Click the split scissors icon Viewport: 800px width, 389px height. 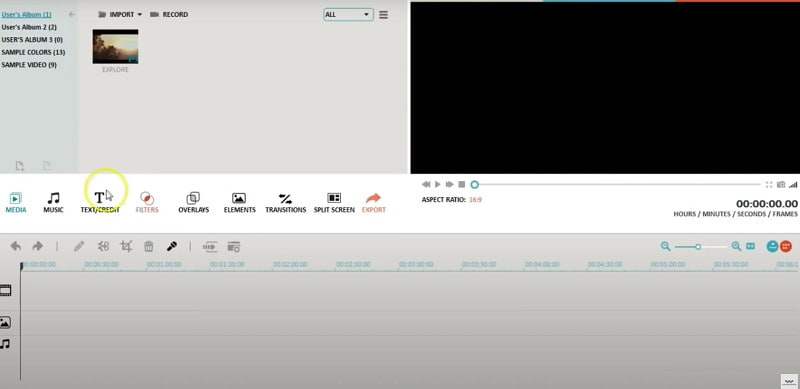point(104,247)
